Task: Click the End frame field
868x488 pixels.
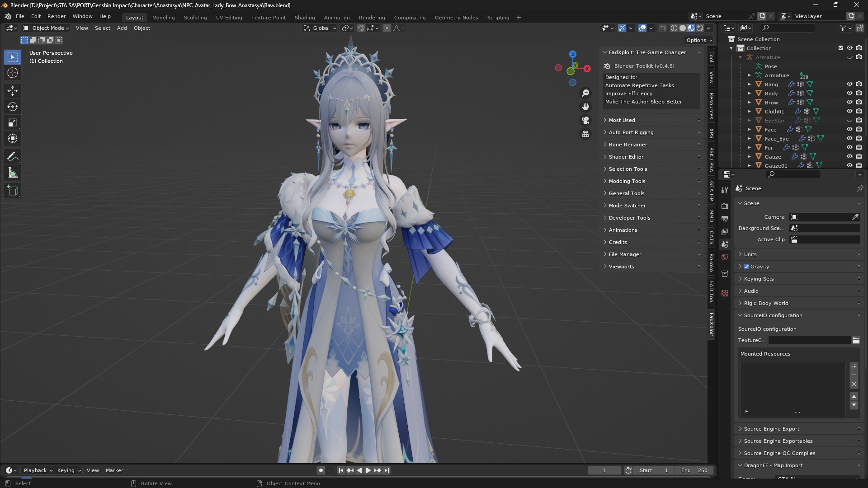Action: click(x=694, y=470)
